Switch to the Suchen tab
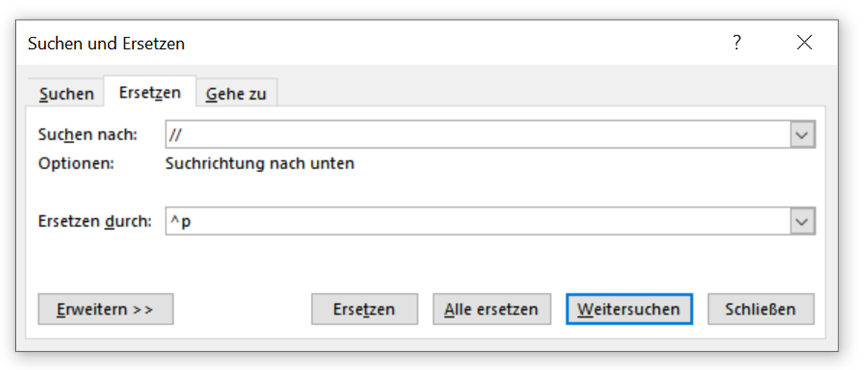 pos(67,94)
